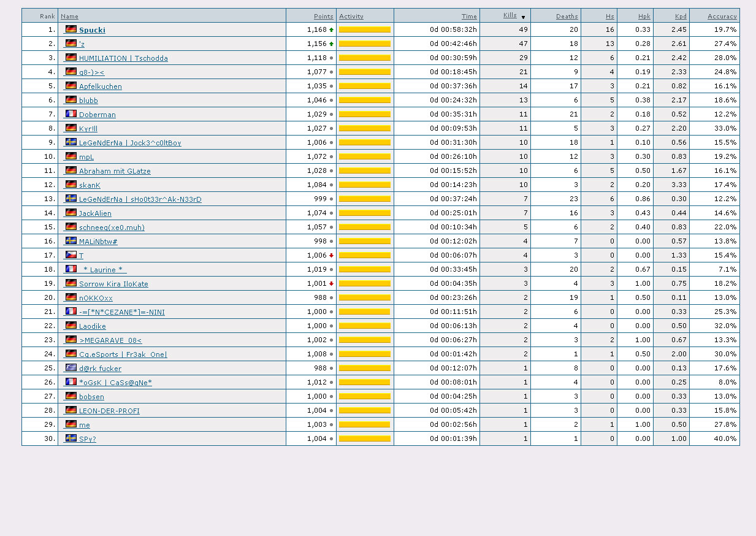Click the green up arrow in Spucki's points

click(332, 29)
